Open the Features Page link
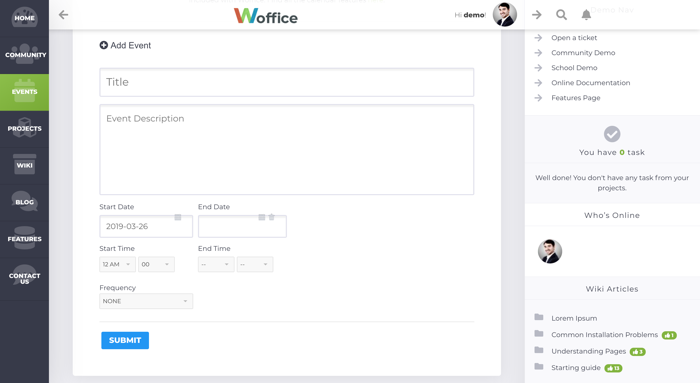700x383 pixels. pyautogui.click(x=575, y=98)
